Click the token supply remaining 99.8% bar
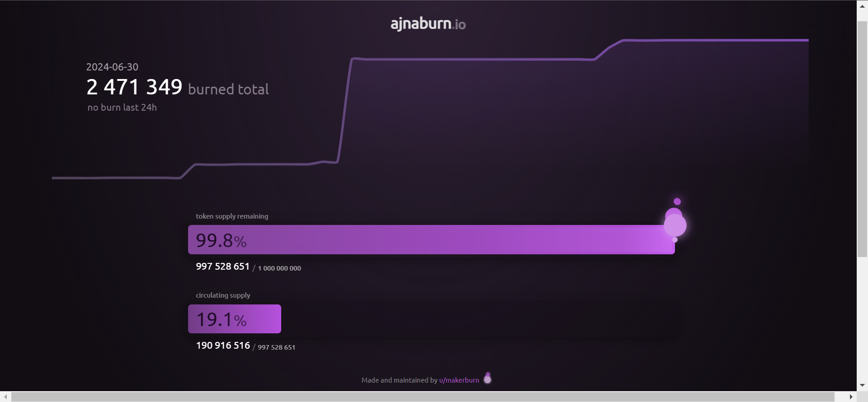Viewport: 868px width, 402px height. (x=431, y=239)
